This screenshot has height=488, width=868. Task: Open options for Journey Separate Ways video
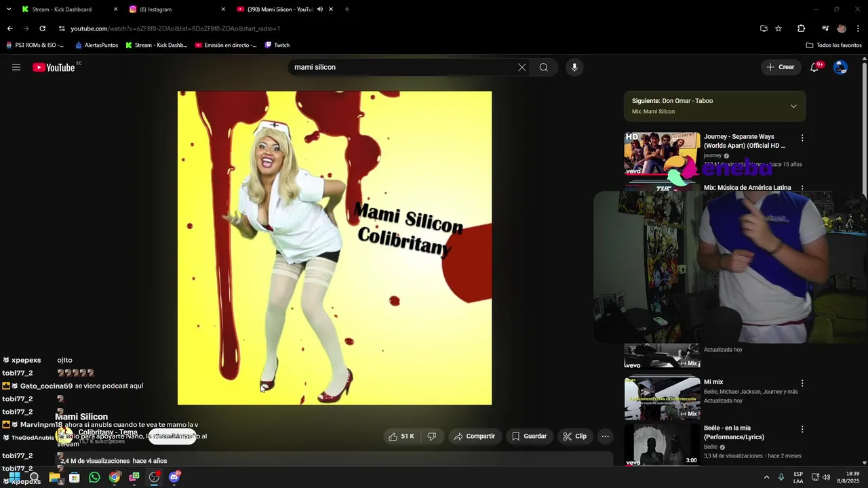point(802,138)
